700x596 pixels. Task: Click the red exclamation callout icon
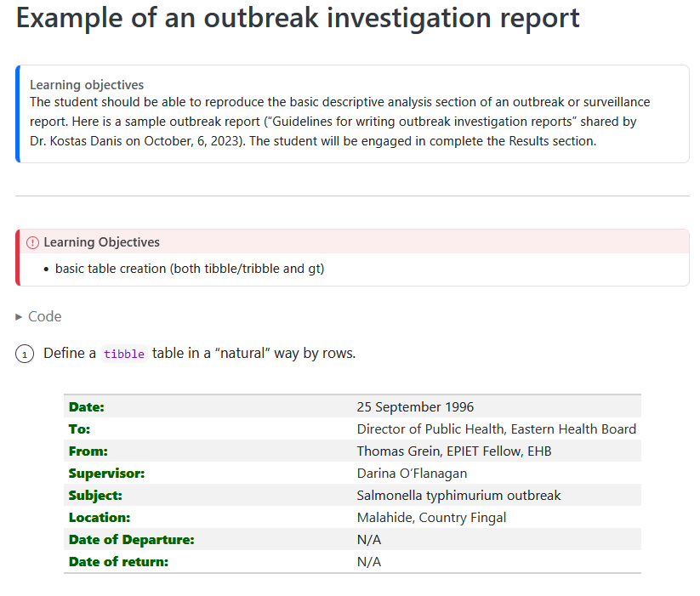pyautogui.click(x=33, y=242)
